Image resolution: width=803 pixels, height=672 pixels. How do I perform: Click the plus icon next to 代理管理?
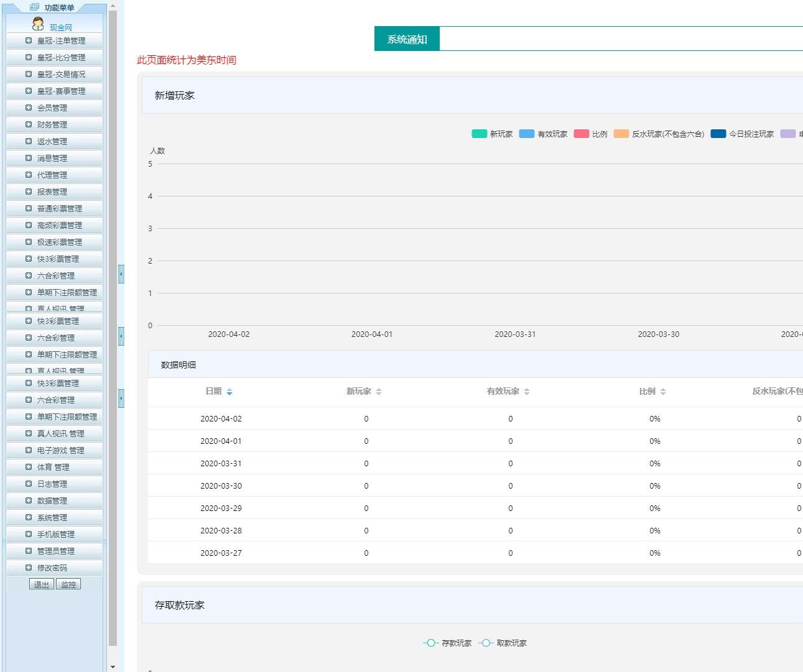[29, 175]
